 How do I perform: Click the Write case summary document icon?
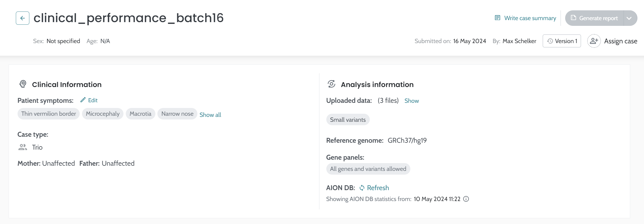(497, 18)
